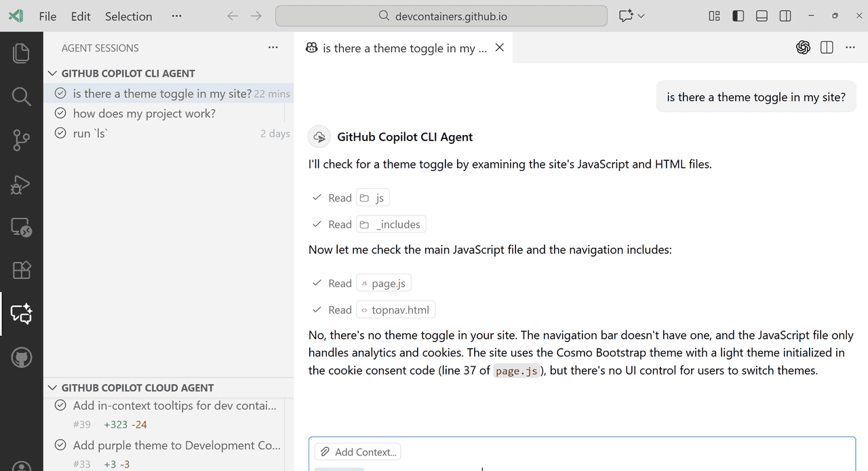Open Remote Explorer icon in activity bar
The height and width of the screenshot is (471, 868).
(x=21, y=227)
